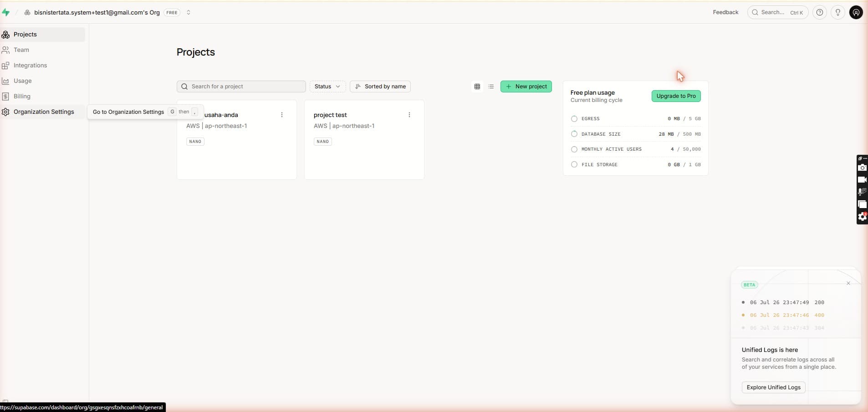868x412 pixels.
Task: Open the Sorted by name dropdown
Action: click(x=380, y=86)
